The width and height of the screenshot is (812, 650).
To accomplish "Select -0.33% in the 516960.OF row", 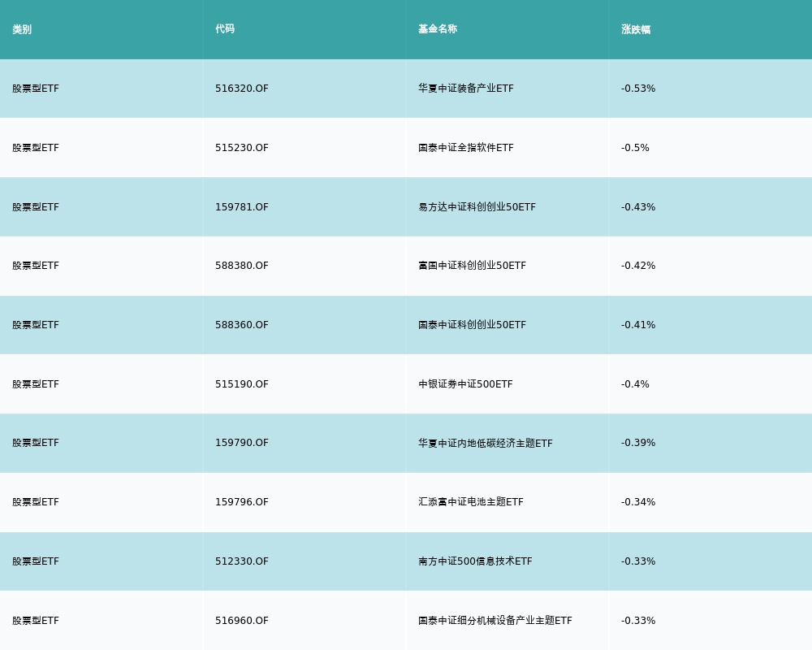I will click(x=638, y=621).
